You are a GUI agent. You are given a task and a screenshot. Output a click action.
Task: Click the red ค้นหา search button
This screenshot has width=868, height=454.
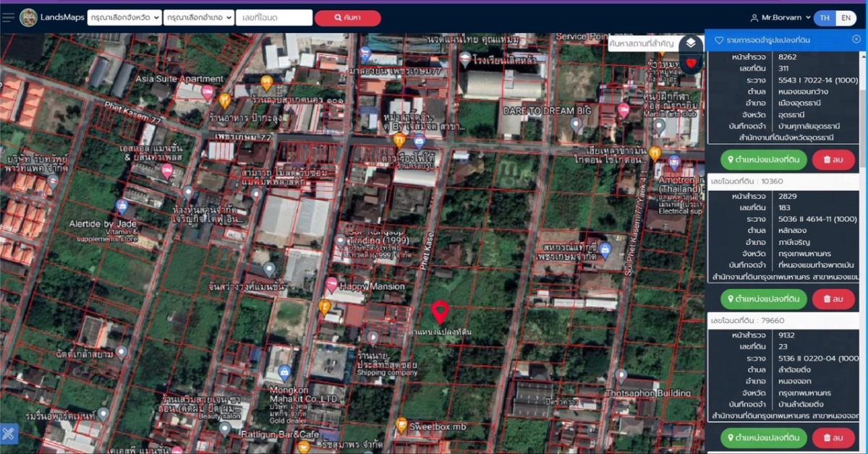point(347,17)
